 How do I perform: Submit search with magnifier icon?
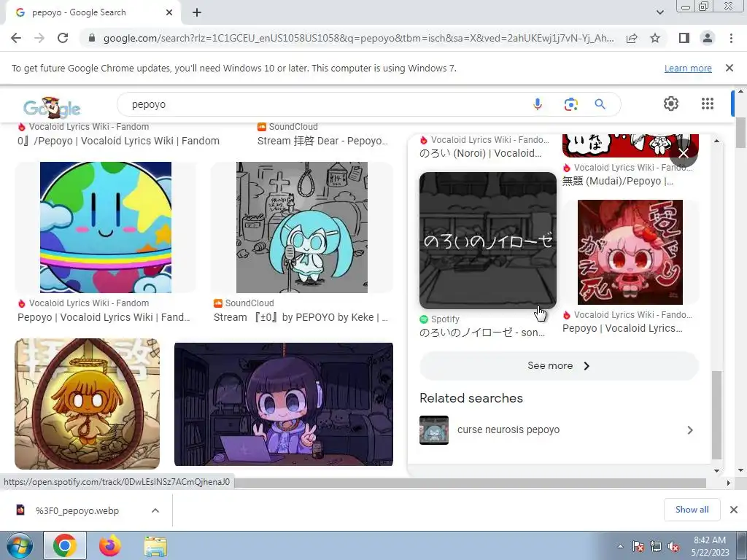[600, 104]
